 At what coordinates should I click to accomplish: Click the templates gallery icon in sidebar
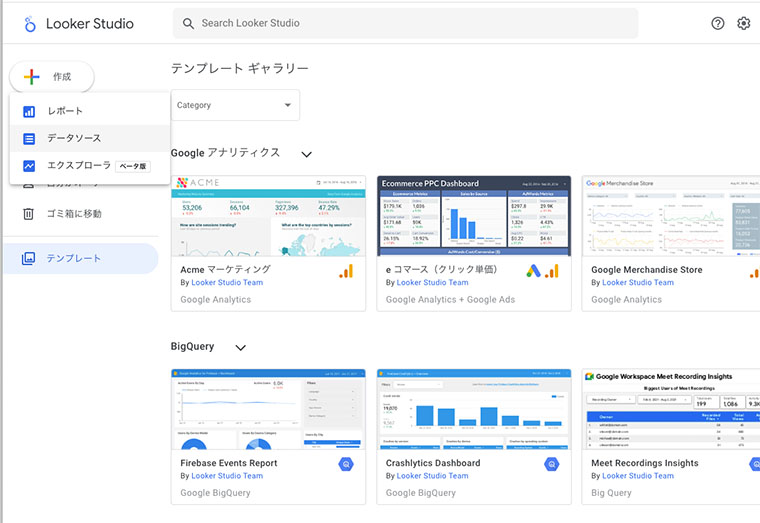tap(29, 258)
